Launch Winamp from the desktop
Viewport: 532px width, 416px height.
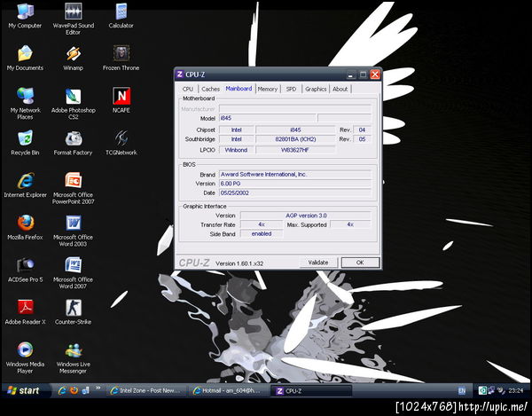click(x=73, y=59)
